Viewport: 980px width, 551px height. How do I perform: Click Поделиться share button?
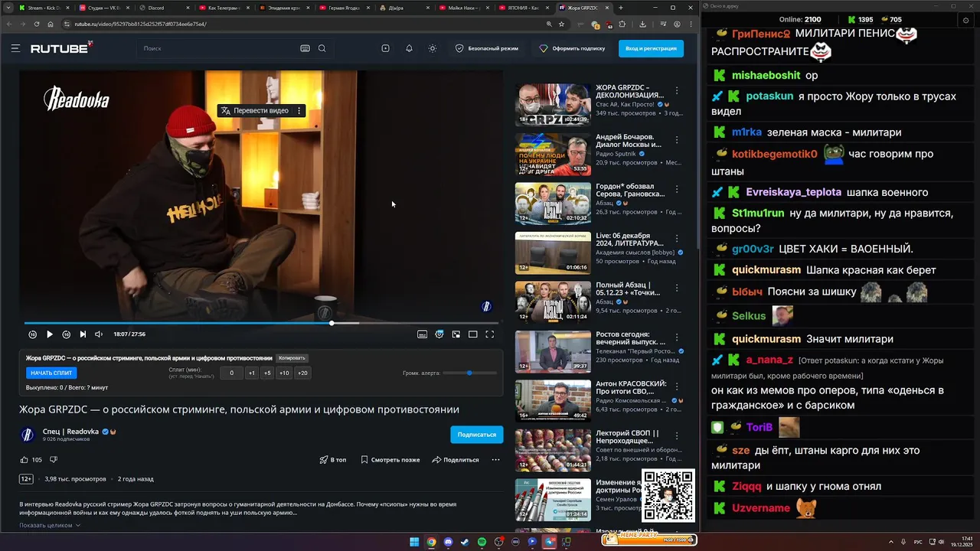pos(456,460)
